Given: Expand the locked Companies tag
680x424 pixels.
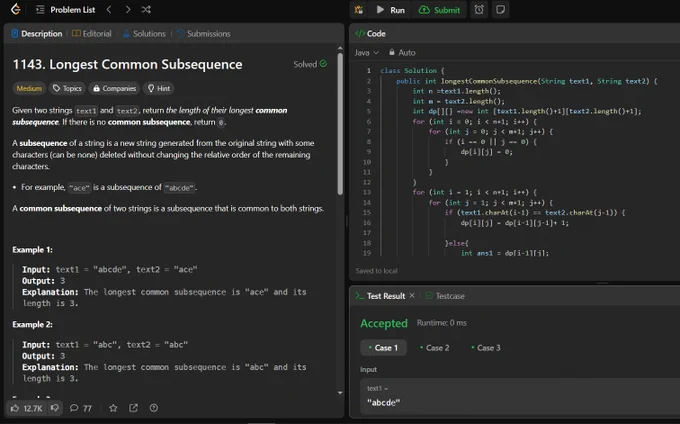Looking at the screenshot, I should [x=114, y=88].
